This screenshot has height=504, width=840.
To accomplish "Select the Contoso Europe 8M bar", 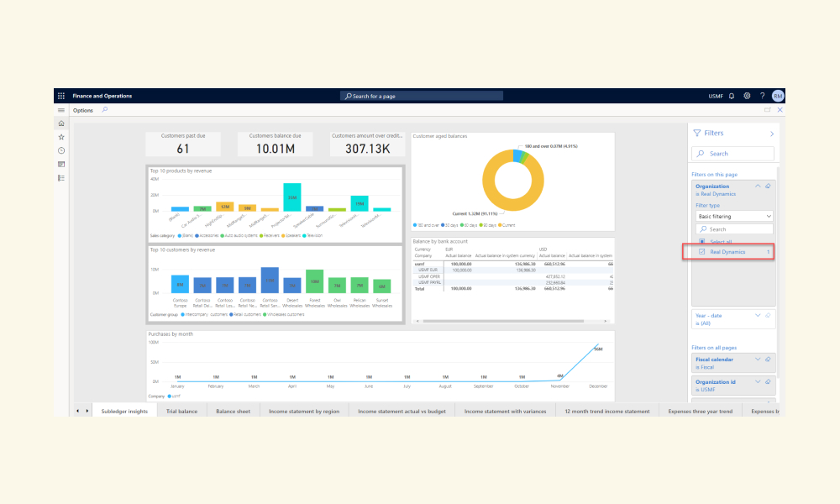I will click(180, 284).
